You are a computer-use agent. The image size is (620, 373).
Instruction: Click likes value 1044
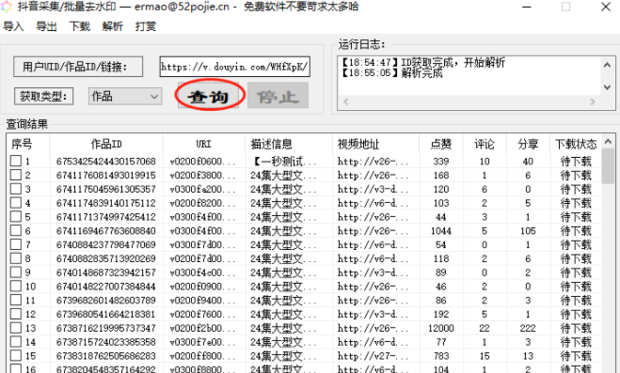click(441, 231)
